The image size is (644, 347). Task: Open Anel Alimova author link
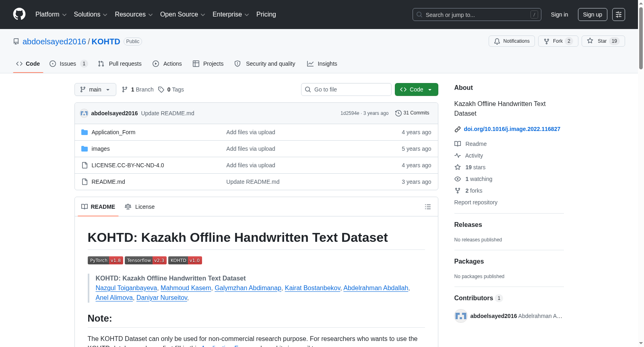(114, 297)
